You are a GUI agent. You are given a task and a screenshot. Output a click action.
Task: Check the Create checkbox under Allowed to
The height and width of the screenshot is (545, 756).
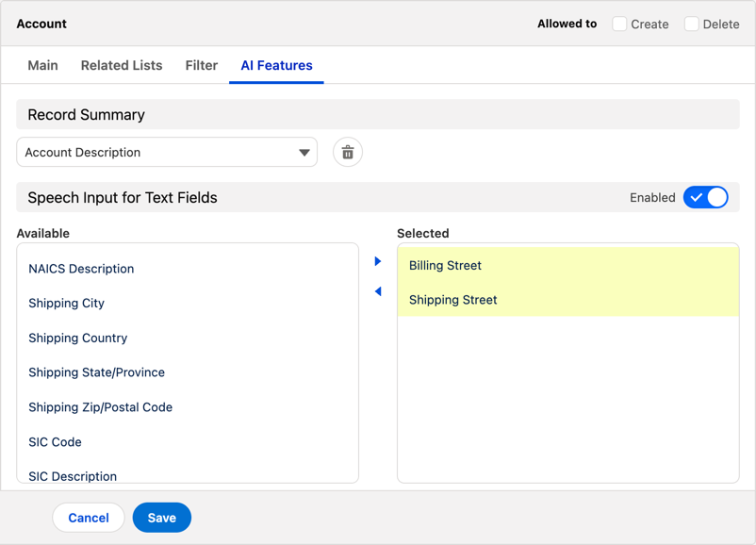pos(617,24)
